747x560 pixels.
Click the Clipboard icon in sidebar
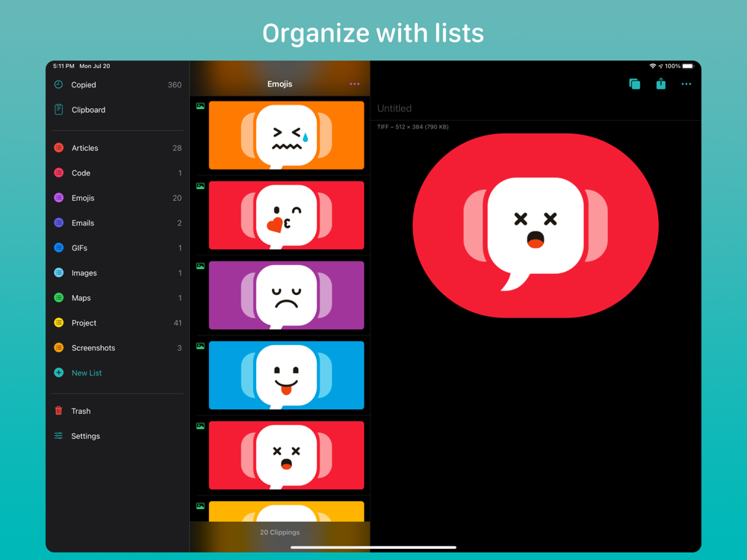58,110
